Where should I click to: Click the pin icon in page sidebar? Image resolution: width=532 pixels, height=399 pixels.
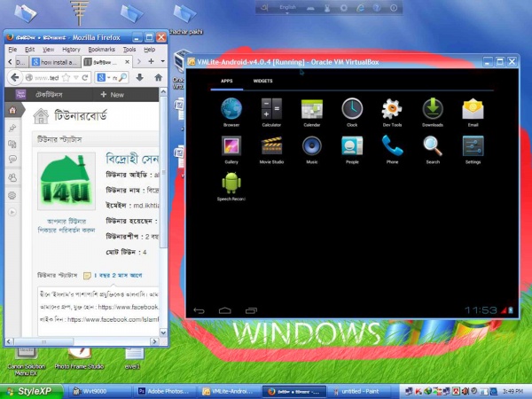tap(12, 128)
